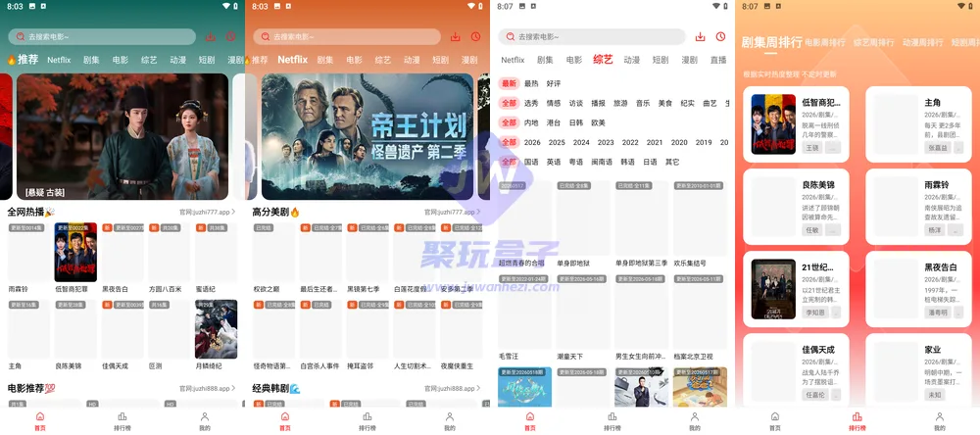Click the battery icon on the 剧集周排行 screen
This screenshot has width=980, height=435.
coord(970,6)
